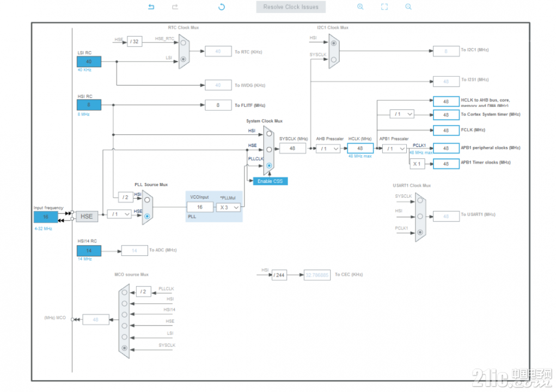
Task: Select HSE_RTC in the RTC Clock Mux
Action: (184, 43)
